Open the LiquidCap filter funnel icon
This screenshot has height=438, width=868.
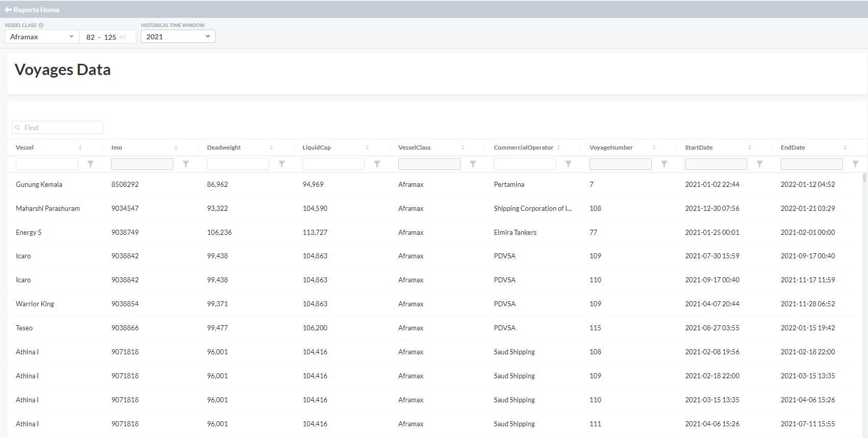tap(377, 164)
